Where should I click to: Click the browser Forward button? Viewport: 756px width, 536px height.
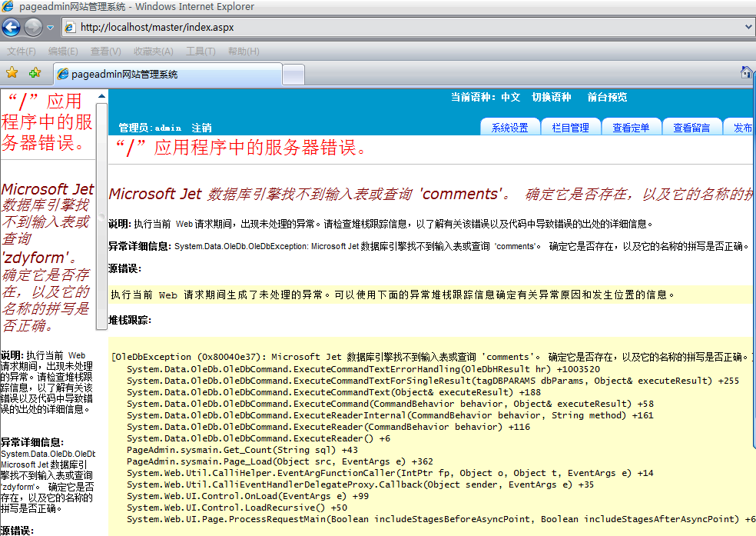coord(33,28)
